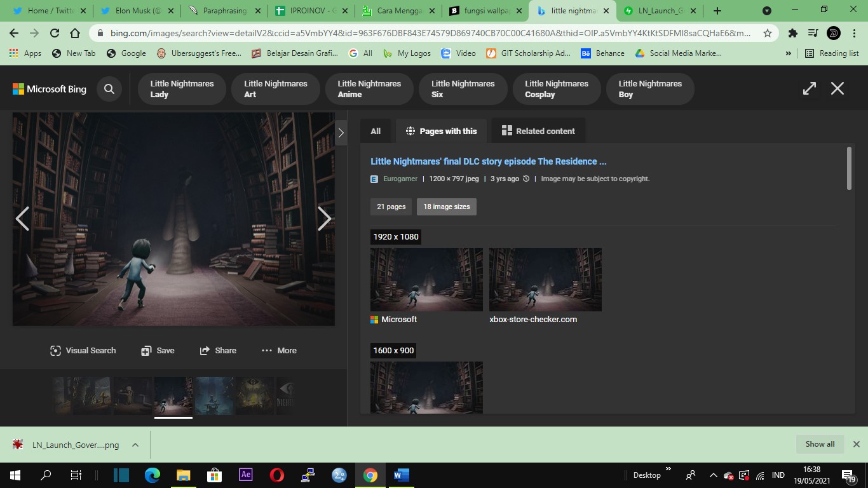The height and width of the screenshot is (488, 868).
Task: Collapse the side panel chevron
Action: coord(341,133)
